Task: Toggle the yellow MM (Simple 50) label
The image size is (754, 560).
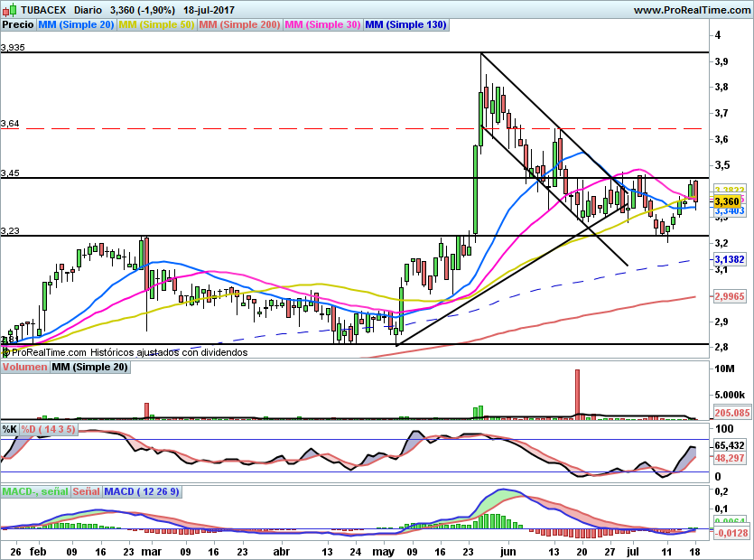Action: tap(156, 25)
